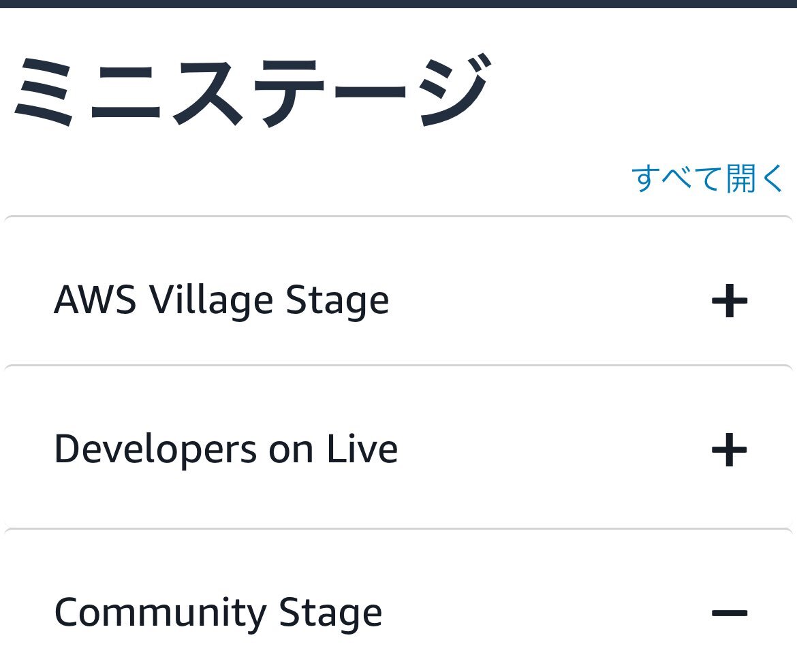Screen dimensions: 797x672
Task: Collapse the Community Stage section
Action: click(398, 613)
